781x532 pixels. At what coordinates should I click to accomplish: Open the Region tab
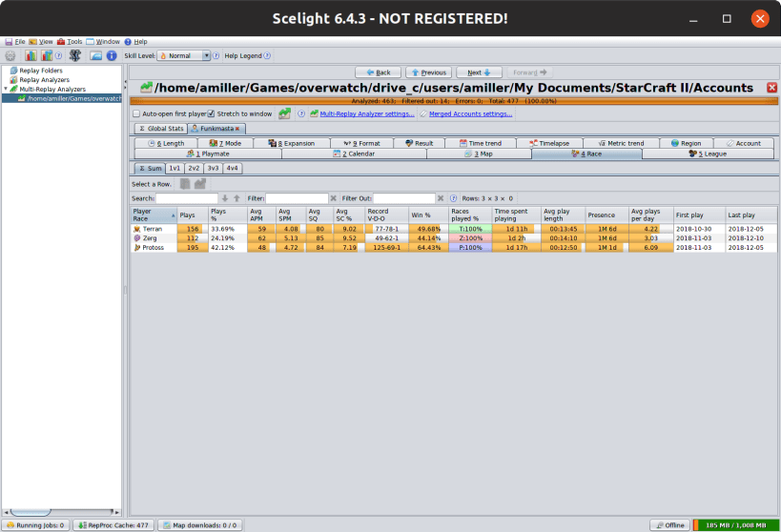pos(687,143)
